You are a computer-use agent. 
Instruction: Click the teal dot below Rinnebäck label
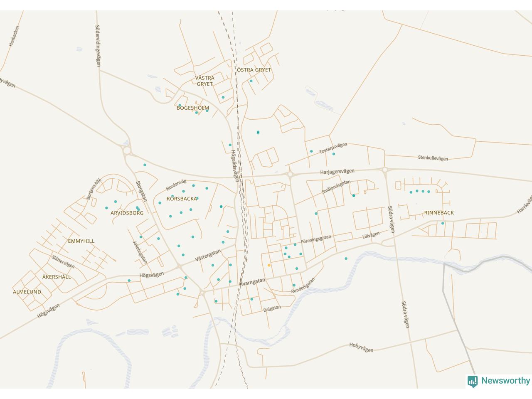pyautogui.click(x=443, y=223)
